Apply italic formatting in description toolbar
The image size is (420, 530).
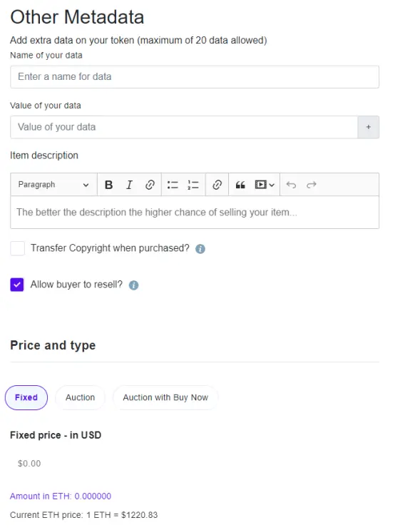129,185
